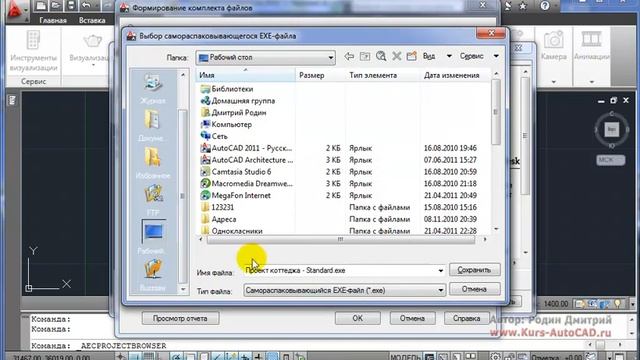Click the OK button in background dialog

tap(358, 318)
